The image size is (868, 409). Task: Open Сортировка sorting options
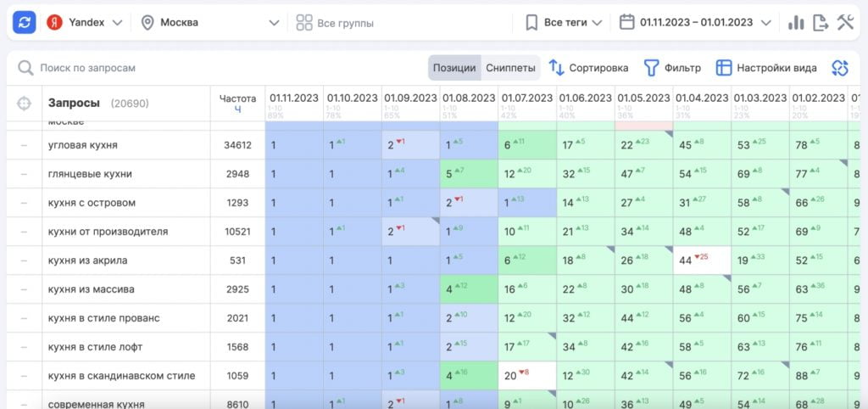[588, 68]
